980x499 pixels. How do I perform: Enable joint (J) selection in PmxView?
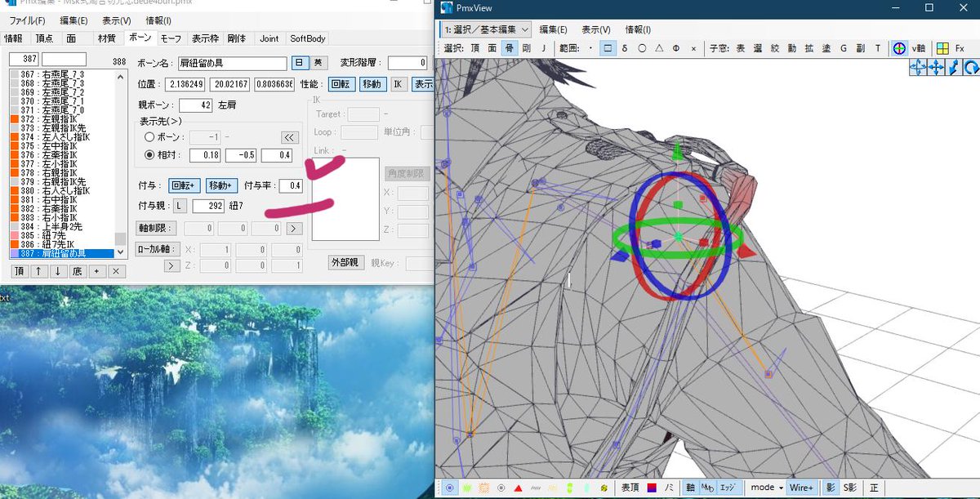pos(544,48)
